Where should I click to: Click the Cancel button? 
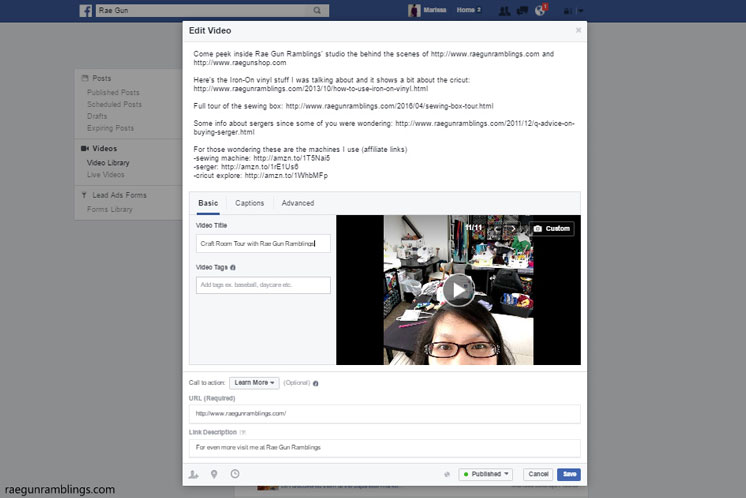click(538, 474)
